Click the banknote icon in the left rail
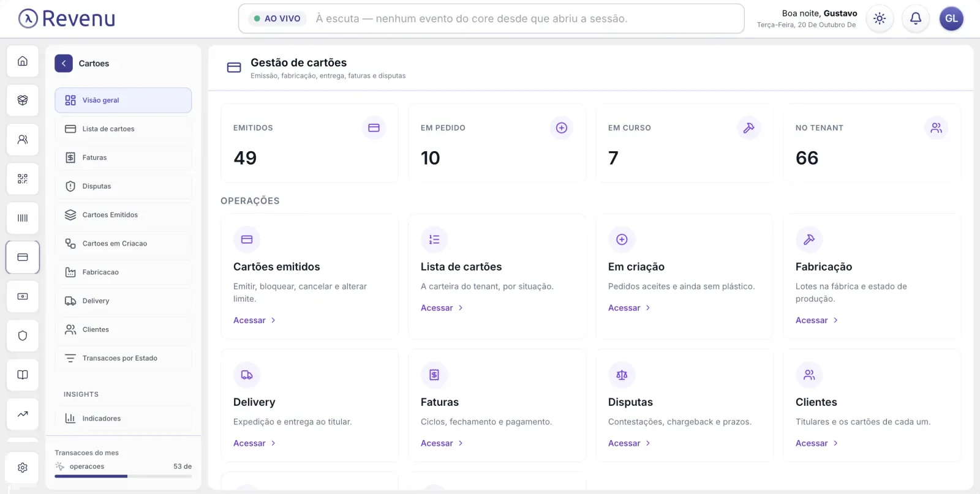Image resolution: width=980 pixels, height=494 pixels. click(23, 296)
